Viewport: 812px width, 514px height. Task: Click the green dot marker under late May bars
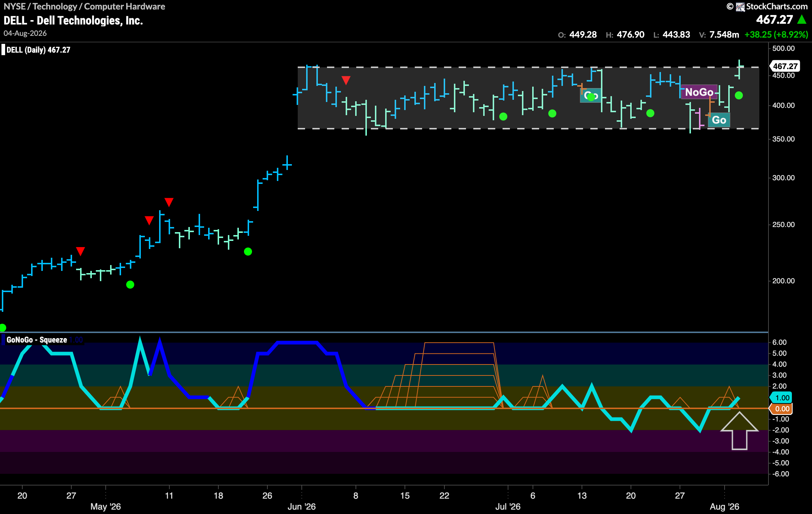[248, 252]
